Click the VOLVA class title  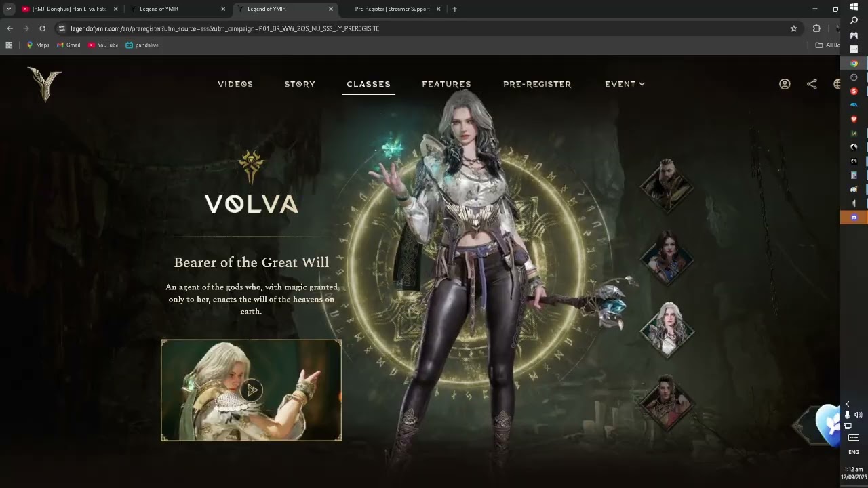252,204
